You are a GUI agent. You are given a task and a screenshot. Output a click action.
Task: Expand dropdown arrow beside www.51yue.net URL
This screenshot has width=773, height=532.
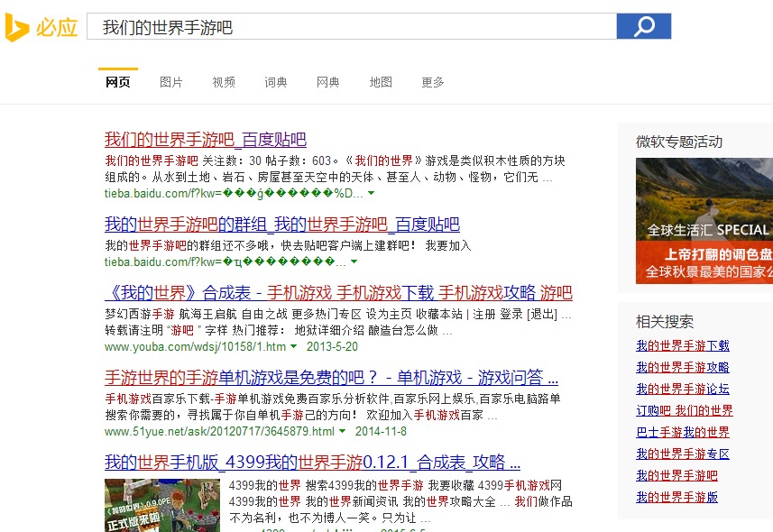pos(342,431)
